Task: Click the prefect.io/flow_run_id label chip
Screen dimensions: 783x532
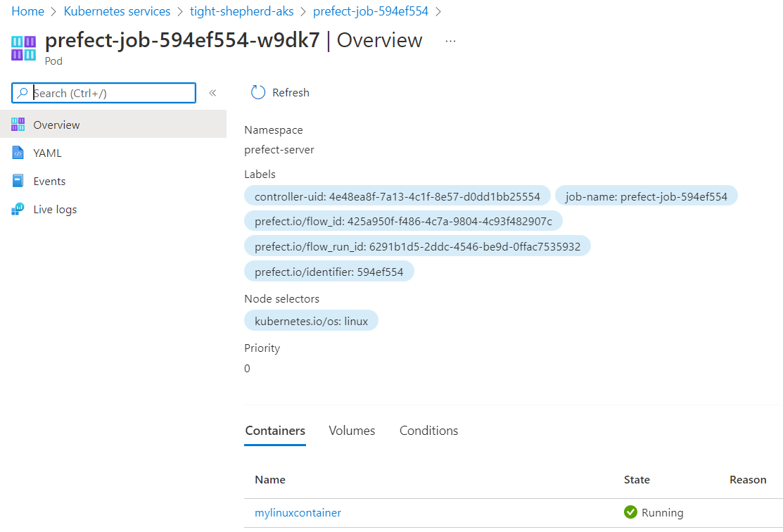Action: (417, 246)
